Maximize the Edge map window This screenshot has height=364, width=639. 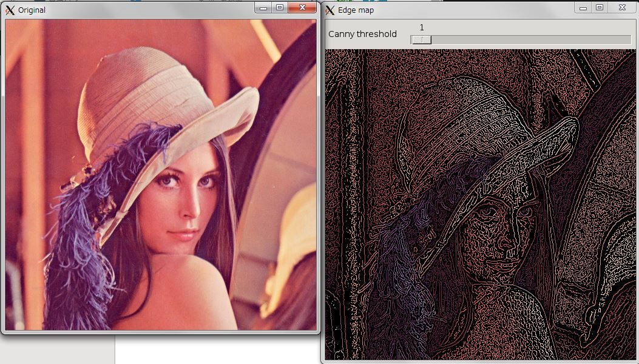pos(600,8)
